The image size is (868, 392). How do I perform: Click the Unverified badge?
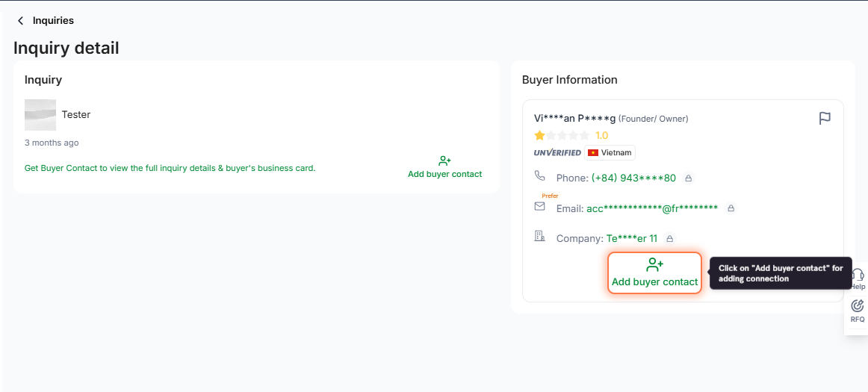tap(557, 153)
